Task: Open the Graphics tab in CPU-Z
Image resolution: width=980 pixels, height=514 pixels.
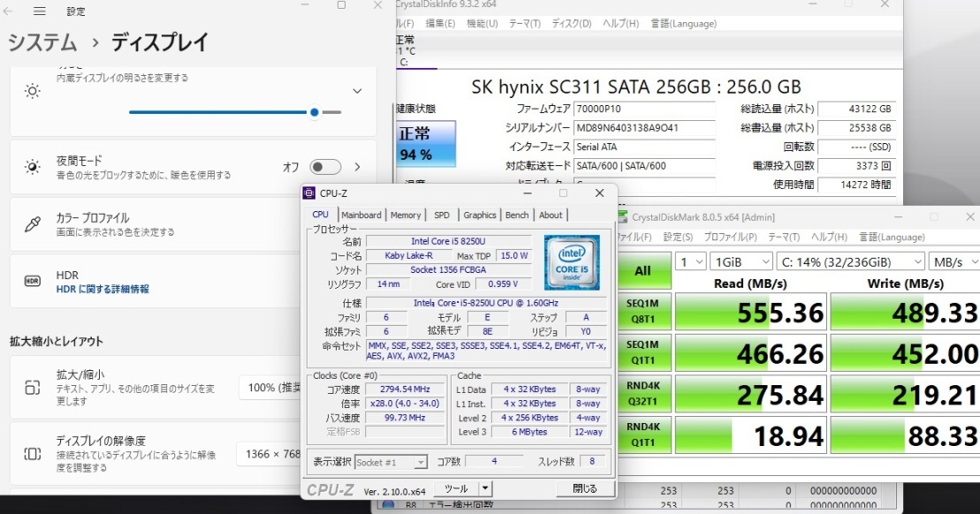Action: pos(480,215)
